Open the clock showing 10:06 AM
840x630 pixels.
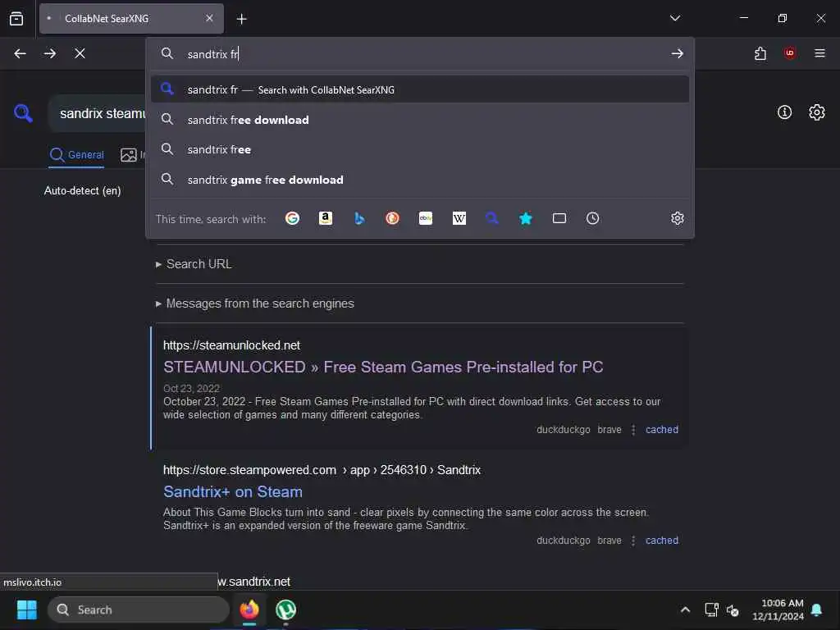coord(778,609)
